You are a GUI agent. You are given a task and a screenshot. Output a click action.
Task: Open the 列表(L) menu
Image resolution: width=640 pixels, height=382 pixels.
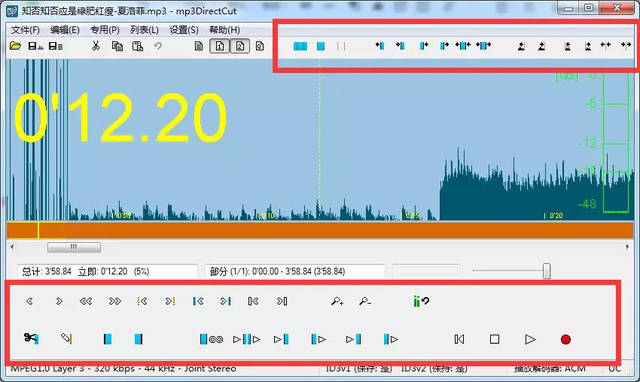[144, 30]
